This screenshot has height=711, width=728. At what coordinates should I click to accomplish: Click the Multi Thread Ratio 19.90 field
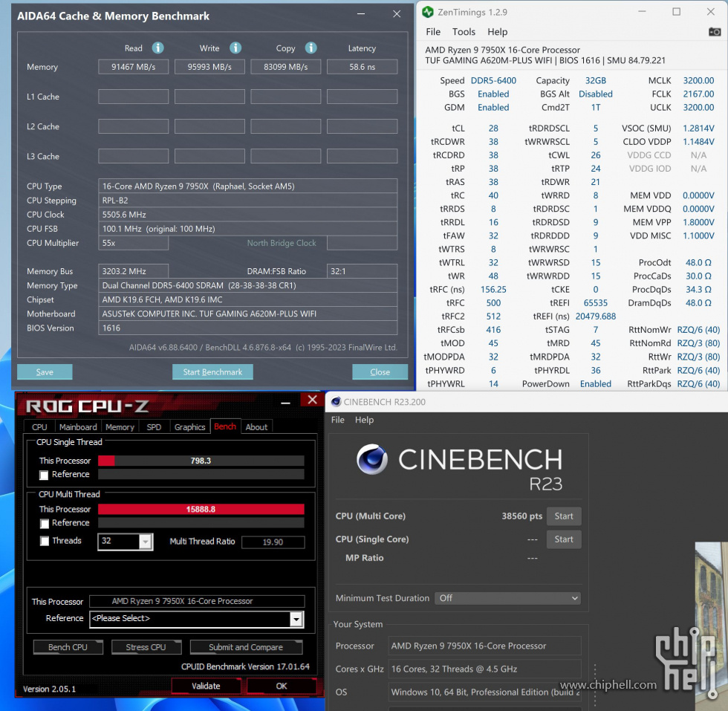pyautogui.click(x=273, y=542)
